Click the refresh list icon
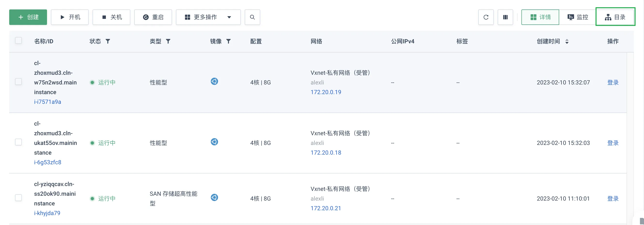The width and height of the screenshot is (644, 225). pos(486,17)
